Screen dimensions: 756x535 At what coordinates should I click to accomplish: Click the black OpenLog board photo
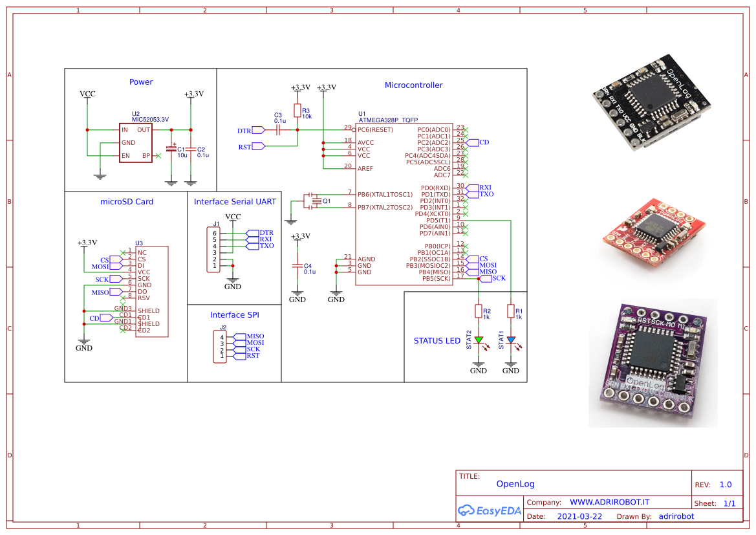click(652, 109)
